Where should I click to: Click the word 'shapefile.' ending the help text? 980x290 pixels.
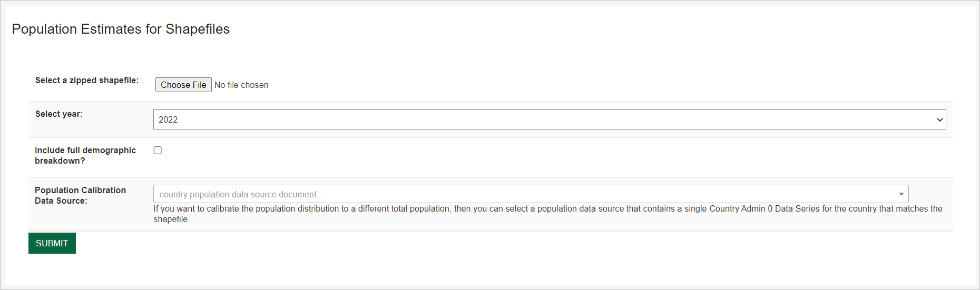[x=171, y=219]
